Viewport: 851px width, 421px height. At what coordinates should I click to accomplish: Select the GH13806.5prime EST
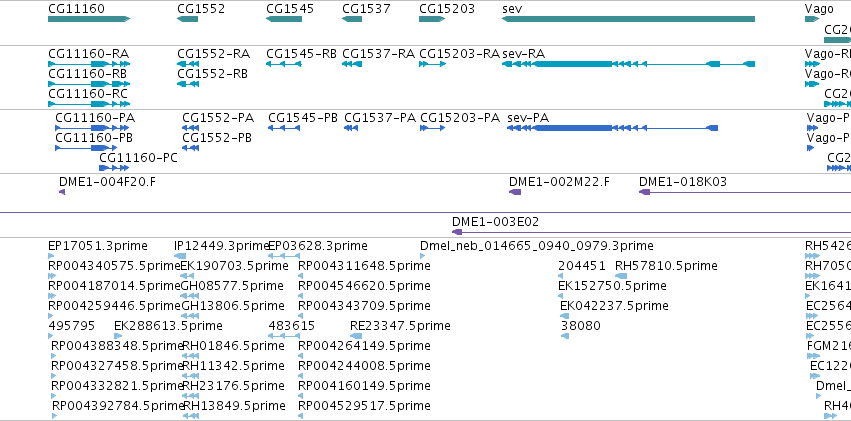(x=189, y=316)
